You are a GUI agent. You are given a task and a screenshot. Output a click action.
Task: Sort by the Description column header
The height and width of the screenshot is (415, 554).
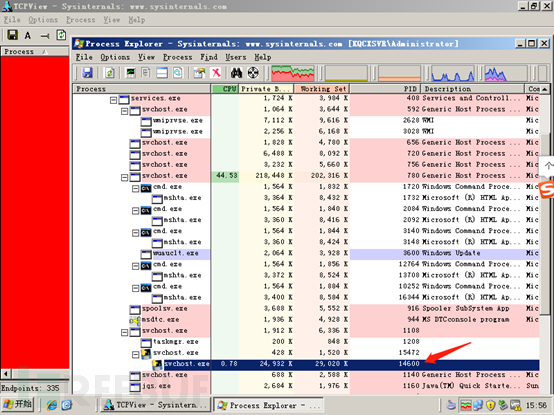coord(473,89)
